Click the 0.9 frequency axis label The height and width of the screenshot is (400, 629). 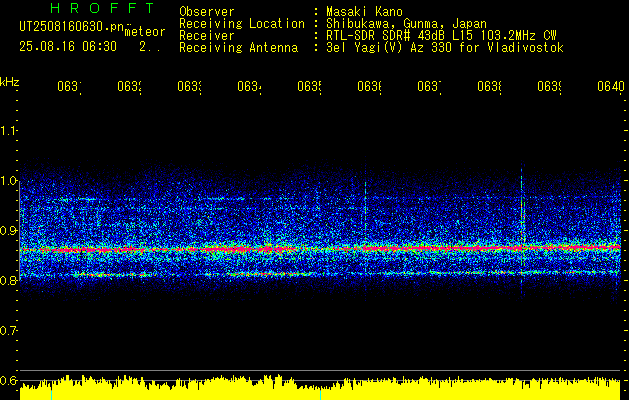8,231
